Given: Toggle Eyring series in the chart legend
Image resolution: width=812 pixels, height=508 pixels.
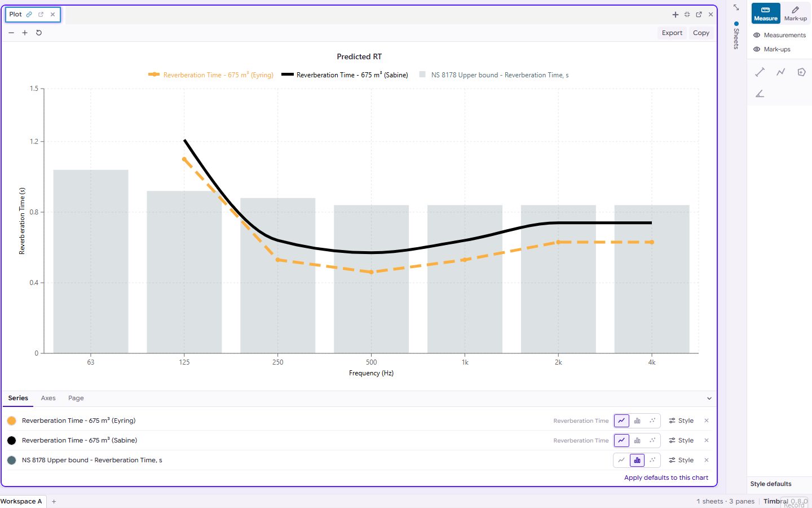Looking at the screenshot, I should click(211, 75).
